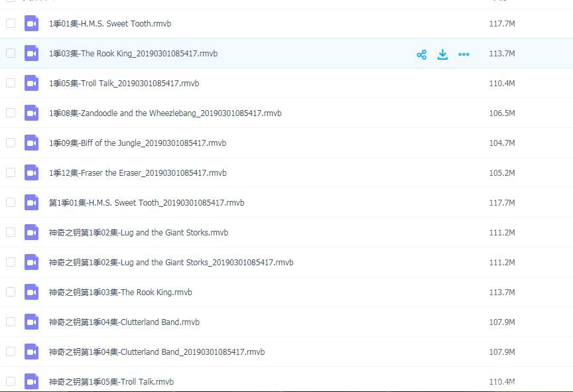Image resolution: width=573 pixels, height=392 pixels.
Task: Download the Rook King_20190301085417 file
Action: pos(442,54)
